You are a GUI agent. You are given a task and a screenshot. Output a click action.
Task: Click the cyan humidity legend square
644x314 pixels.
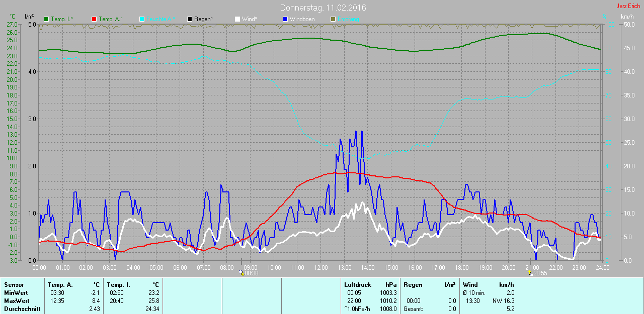point(142,19)
